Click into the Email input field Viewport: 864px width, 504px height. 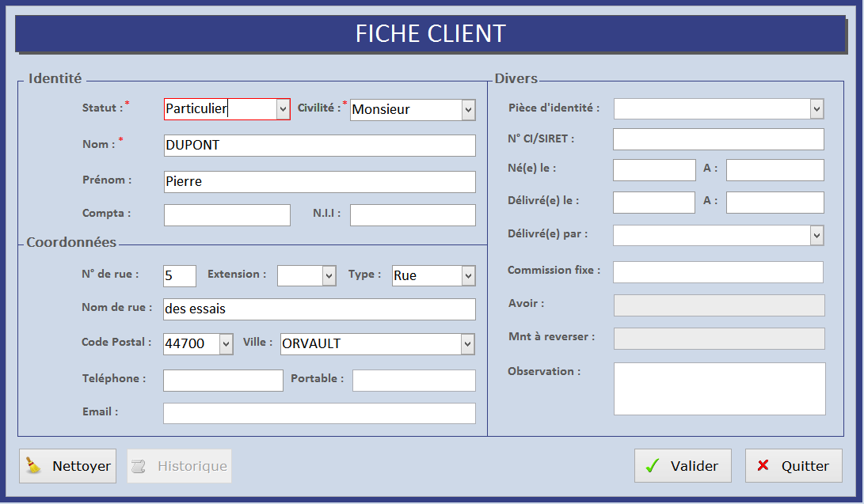coord(320,413)
